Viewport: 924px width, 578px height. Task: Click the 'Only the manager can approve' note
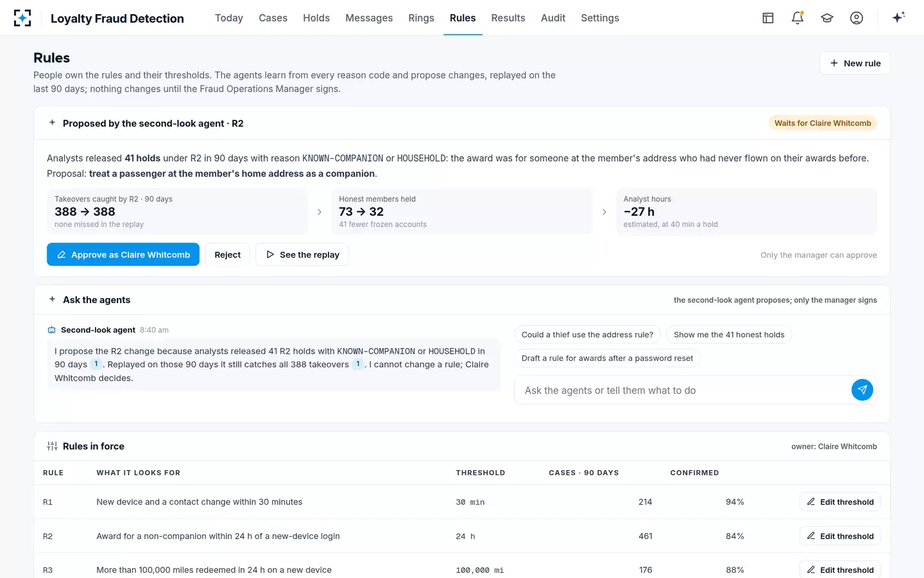click(x=819, y=255)
